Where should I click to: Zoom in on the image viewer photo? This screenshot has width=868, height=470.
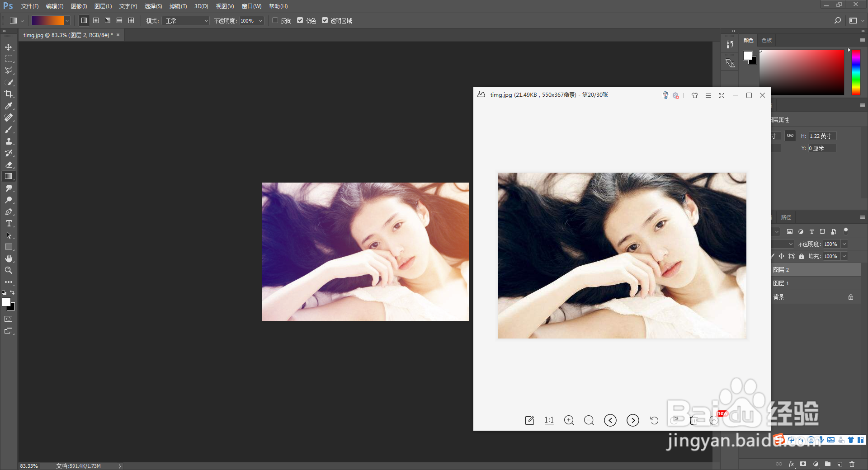tap(569, 420)
